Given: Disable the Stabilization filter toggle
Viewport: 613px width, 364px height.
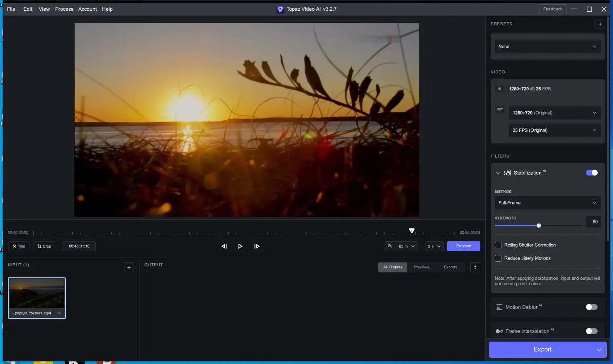Looking at the screenshot, I should coord(591,173).
